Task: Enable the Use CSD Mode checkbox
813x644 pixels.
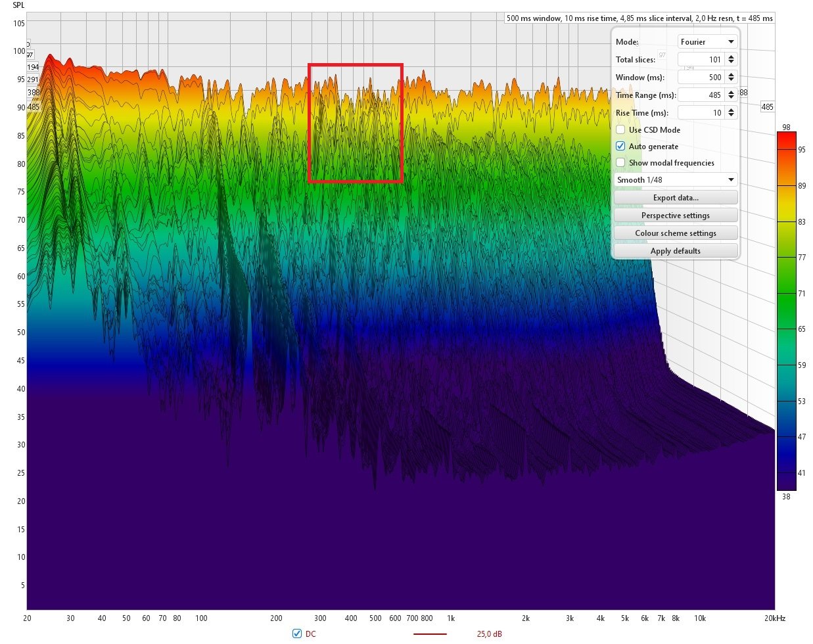Action: [x=620, y=130]
